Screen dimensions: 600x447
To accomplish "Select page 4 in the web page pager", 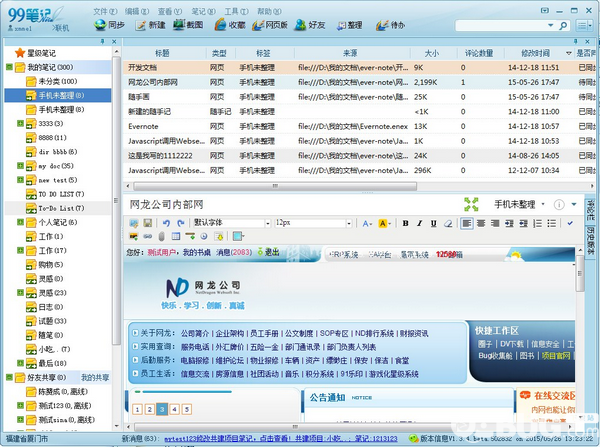I will (174, 409).
